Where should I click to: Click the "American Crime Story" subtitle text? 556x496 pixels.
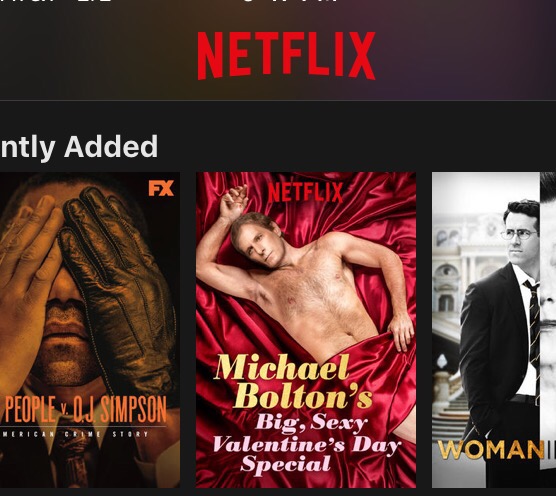click(75, 434)
